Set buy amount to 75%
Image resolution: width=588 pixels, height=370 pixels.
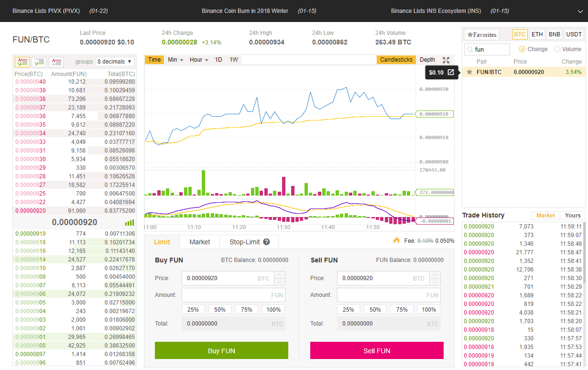[247, 310]
